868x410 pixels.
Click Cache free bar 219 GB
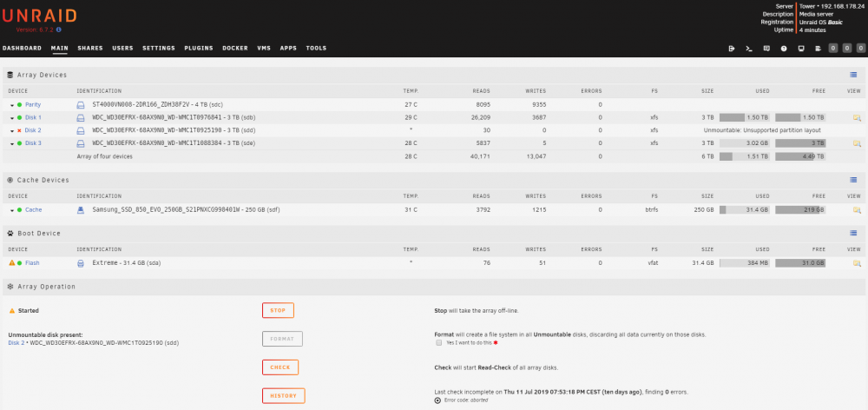tap(800, 210)
